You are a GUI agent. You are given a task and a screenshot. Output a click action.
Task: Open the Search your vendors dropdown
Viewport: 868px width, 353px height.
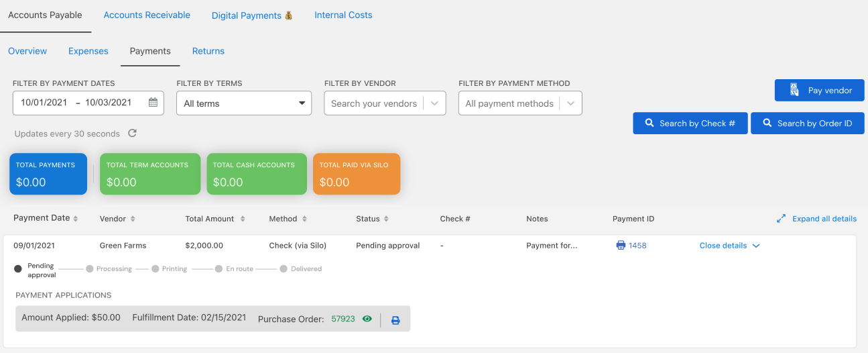pos(385,103)
